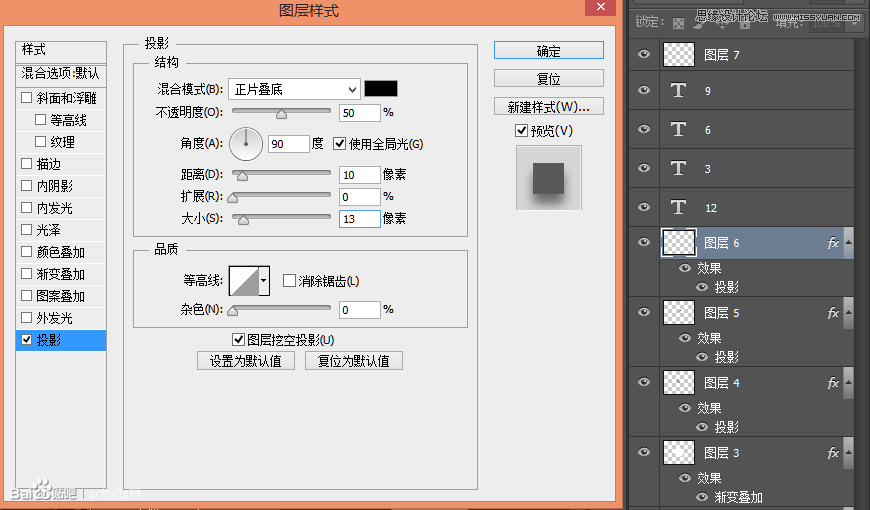870x510 pixels.
Task: Click the lock transparent pixels icon
Action: point(678,23)
